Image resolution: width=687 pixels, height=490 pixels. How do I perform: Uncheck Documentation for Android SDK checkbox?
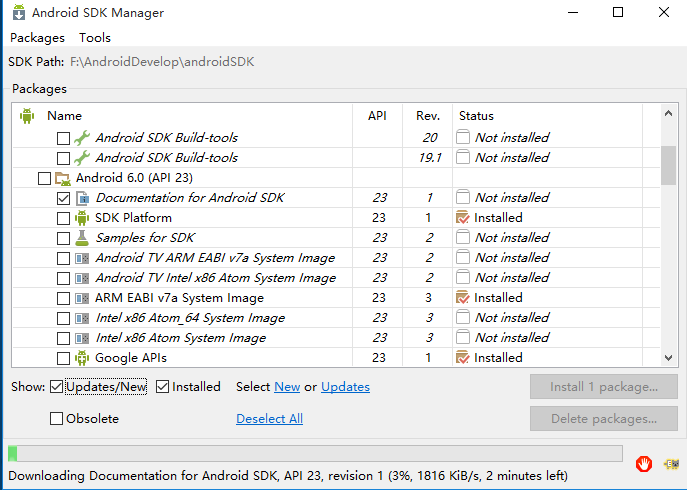tap(64, 199)
